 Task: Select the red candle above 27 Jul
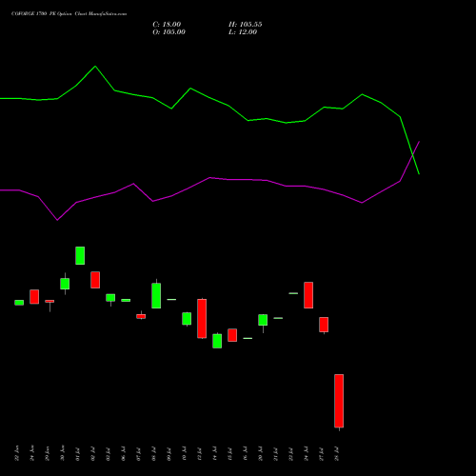point(324,325)
